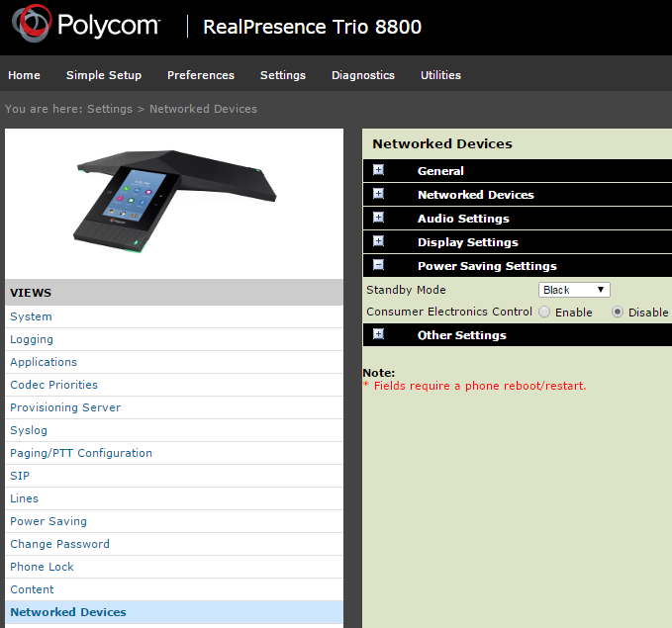Screen dimensions: 672x628
Task: Click the Other Settings header text
Action: (462, 335)
